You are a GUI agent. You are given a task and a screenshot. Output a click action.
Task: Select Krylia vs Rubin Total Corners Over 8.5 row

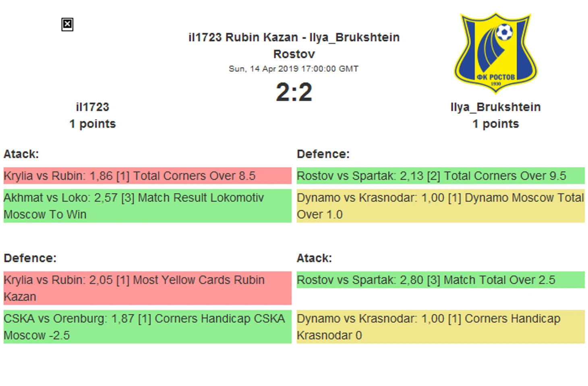click(x=147, y=176)
